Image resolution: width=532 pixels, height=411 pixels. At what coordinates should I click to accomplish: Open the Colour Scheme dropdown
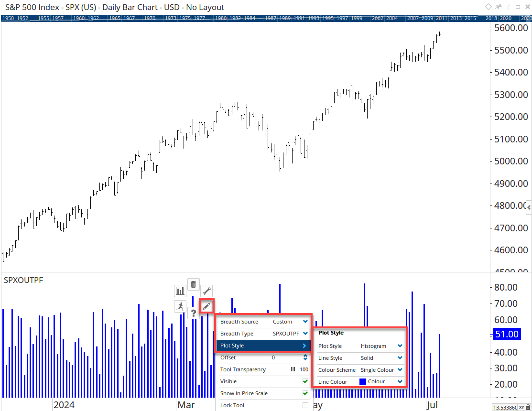(400, 369)
